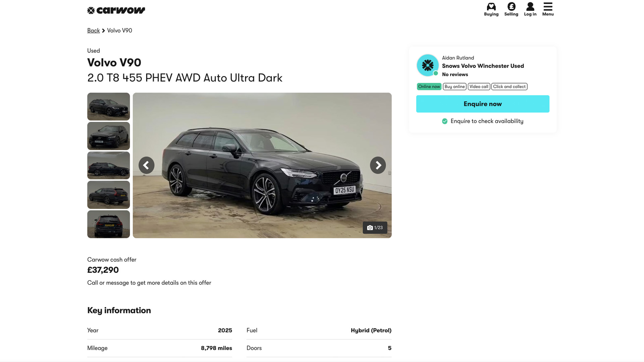
Task: Open the Selling pound icon menu
Action: pos(511,9)
